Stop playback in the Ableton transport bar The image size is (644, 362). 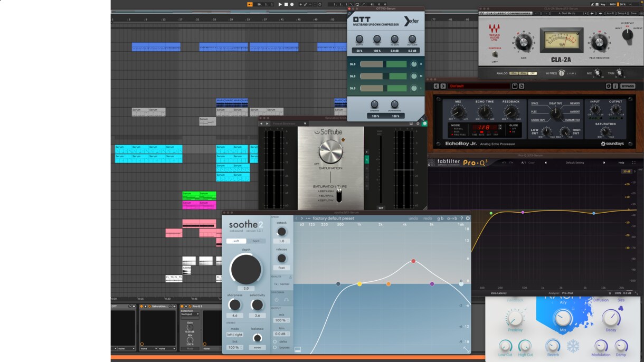[x=286, y=4]
